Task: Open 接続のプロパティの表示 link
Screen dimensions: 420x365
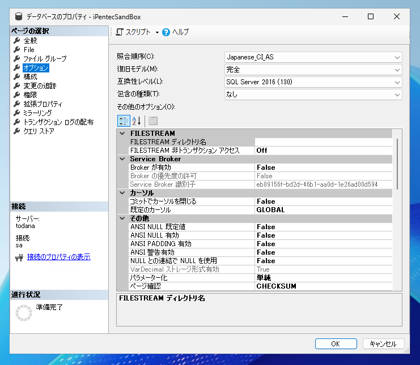Action: (59, 257)
